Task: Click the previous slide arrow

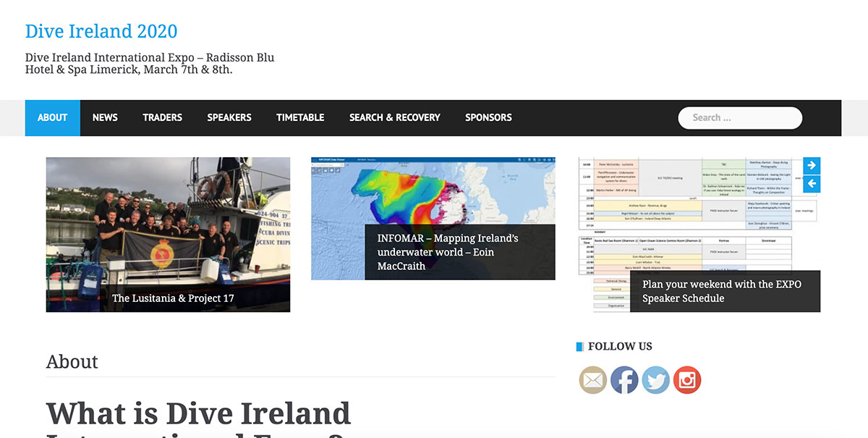Action: pos(812,184)
